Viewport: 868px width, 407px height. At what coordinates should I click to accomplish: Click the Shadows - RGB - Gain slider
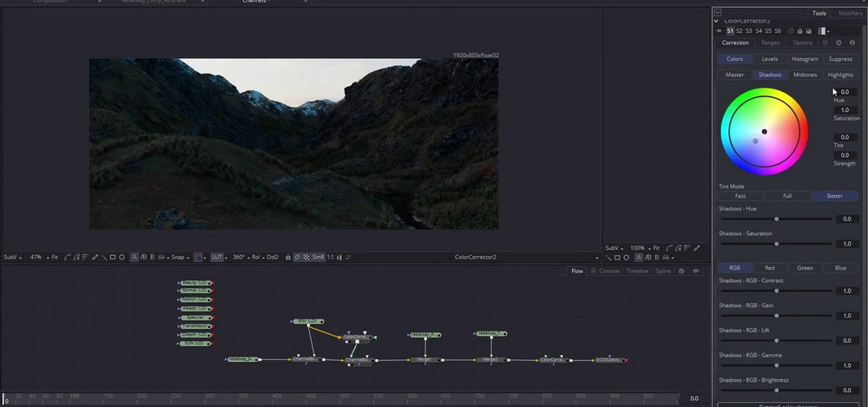click(776, 316)
